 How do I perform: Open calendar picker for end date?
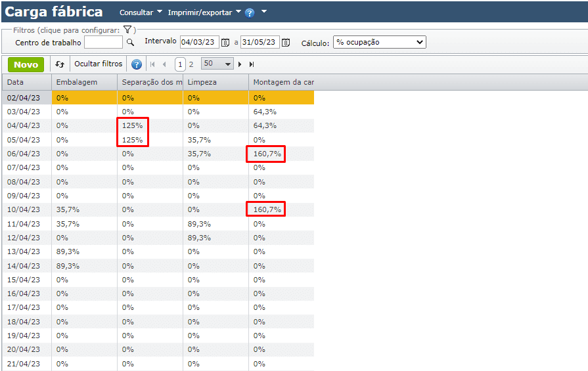point(286,42)
